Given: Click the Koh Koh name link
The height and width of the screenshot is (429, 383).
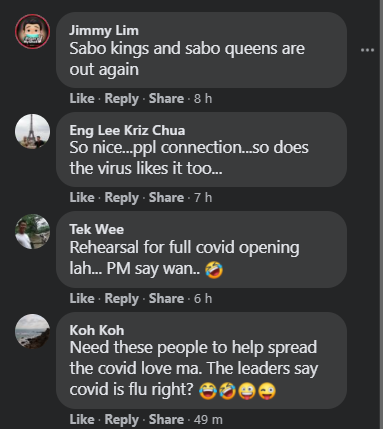Looking at the screenshot, I should pos(97,330).
